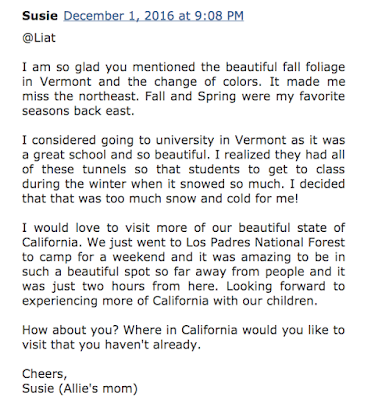Viewport: 371px width, 400px height.
Task: Click 'was just two hours from here' line
Action: [183, 286]
